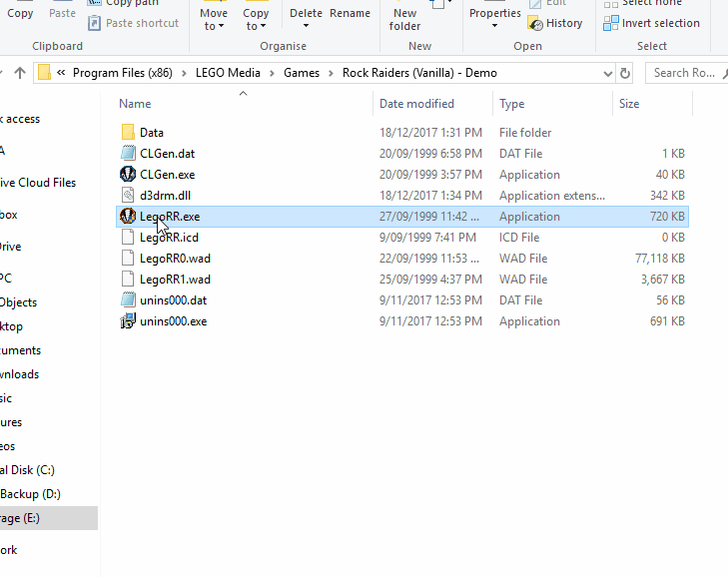
Task: Click the Search Ro... input box
Action: [x=686, y=73]
